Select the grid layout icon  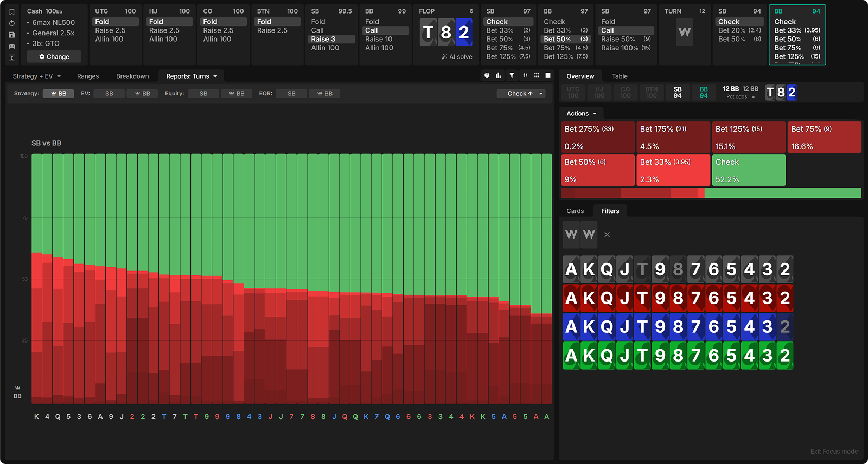click(x=537, y=75)
